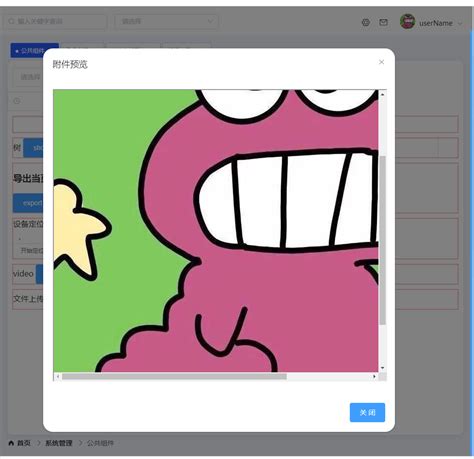
Task: Click the horizontal scrollbar thumb below image
Action: tap(174, 376)
